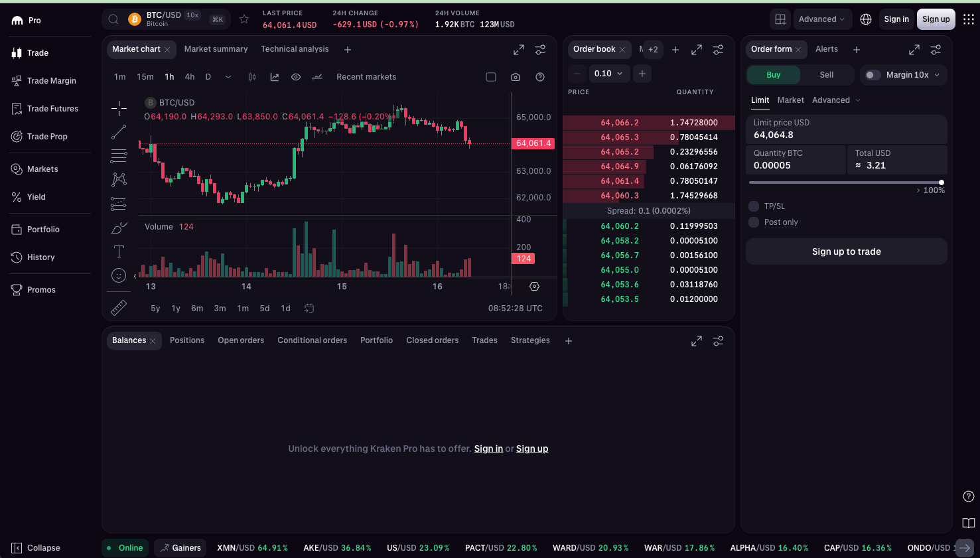Toggle chart visibility eye icon

[296, 77]
